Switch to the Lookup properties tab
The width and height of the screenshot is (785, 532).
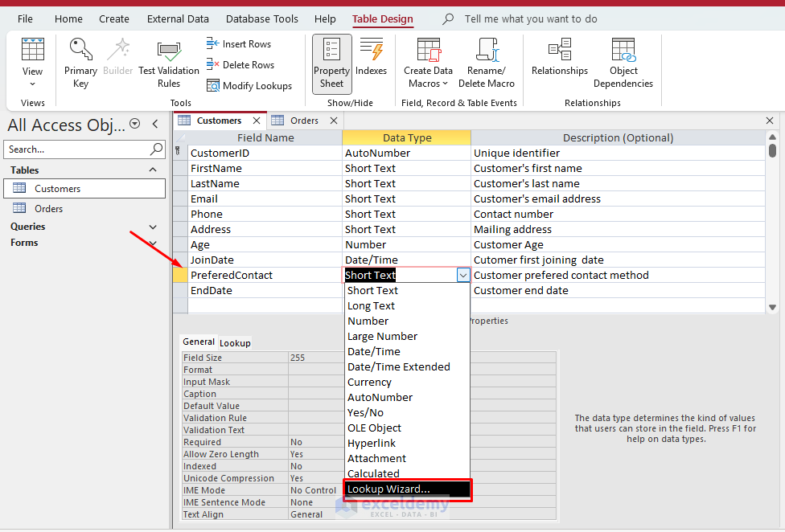click(x=235, y=343)
